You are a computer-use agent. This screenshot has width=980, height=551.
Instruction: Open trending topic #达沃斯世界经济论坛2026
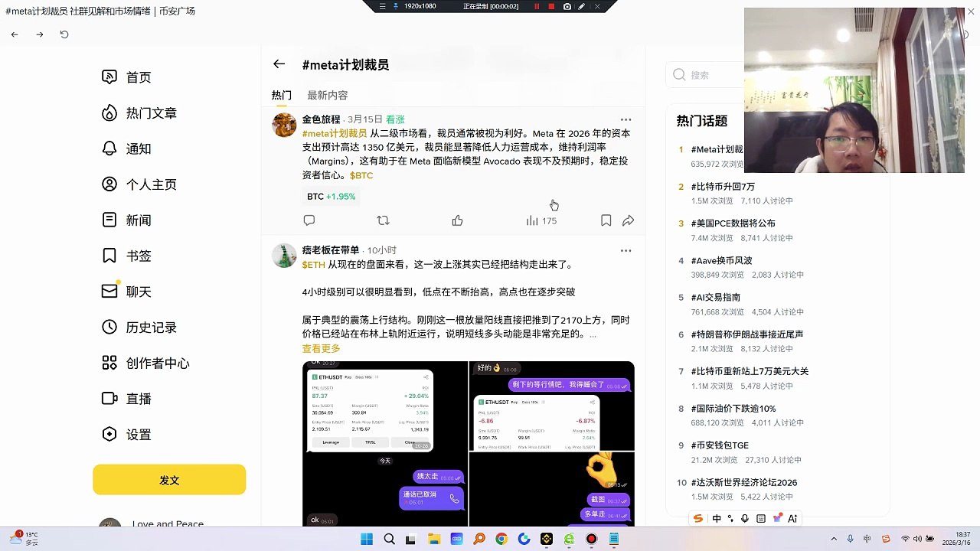pos(744,482)
